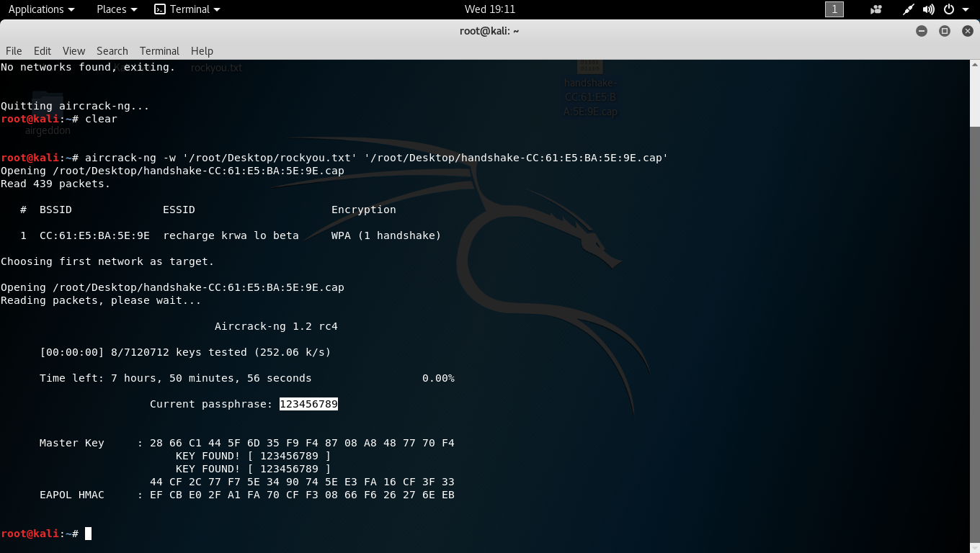The image size is (980, 553).
Task: Click the highlighted passphrase 123456789
Action: pos(308,404)
